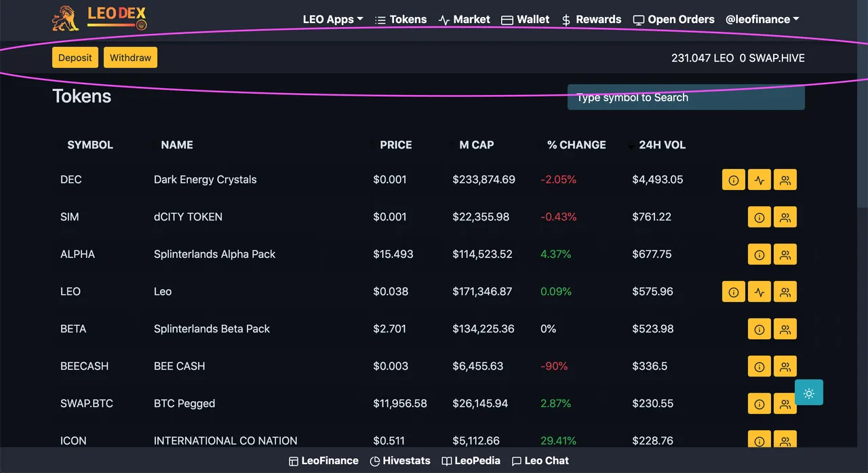Select the LEO symbol in the table
868x473 pixels.
pyautogui.click(x=71, y=292)
